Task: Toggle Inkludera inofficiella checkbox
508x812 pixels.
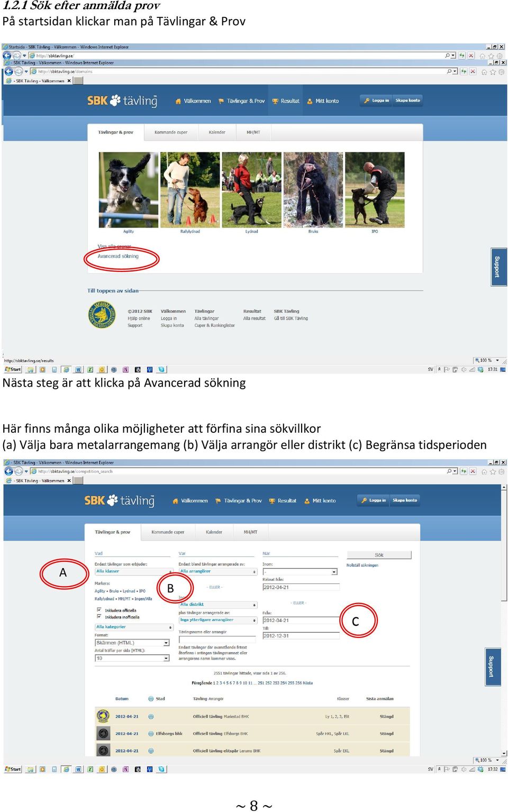Action: coord(99,617)
